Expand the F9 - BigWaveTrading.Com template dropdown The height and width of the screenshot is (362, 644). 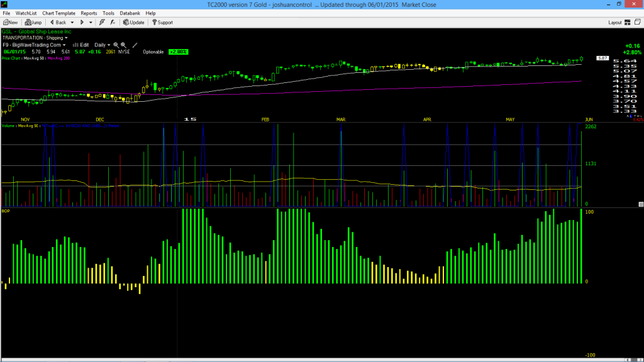point(64,45)
